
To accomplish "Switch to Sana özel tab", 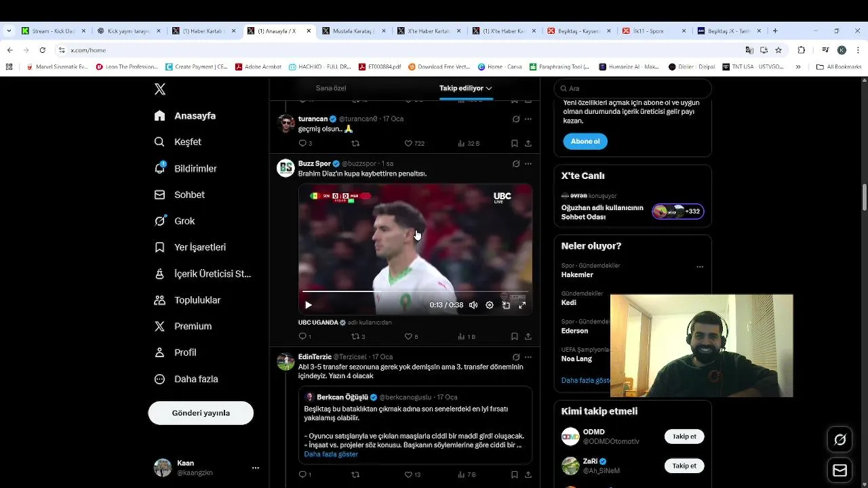I will click(331, 88).
